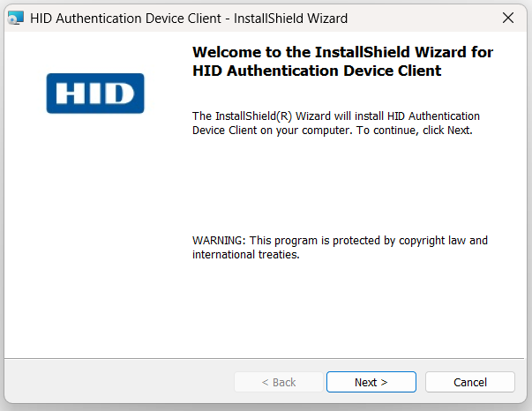Image resolution: width=532 pixels, height=411 pixels.
Task: Click the 'Welcome to the InstallShield Wizard' heading
Action: tap(342, 52)
